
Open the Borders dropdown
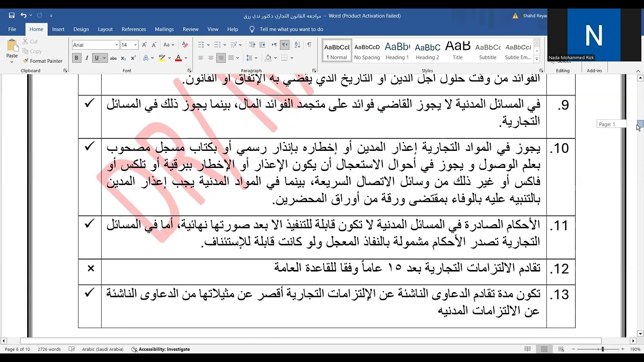pyautogui.click(x=291, y=58)
